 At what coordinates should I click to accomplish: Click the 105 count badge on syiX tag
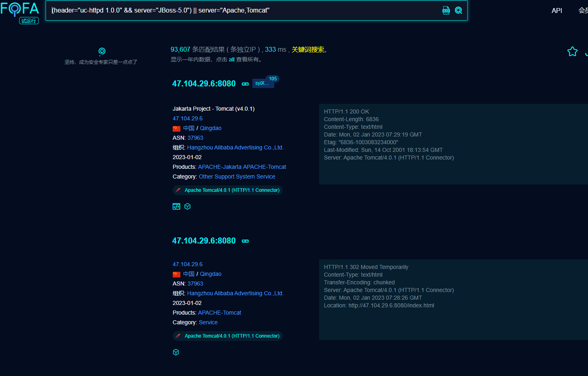tap(273, 79)
